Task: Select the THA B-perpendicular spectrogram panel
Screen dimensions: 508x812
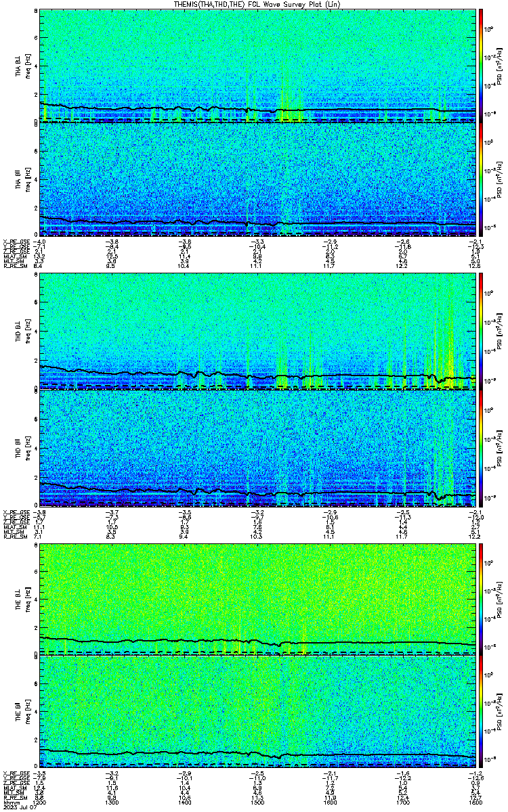Action: click(x=257, y=65)
